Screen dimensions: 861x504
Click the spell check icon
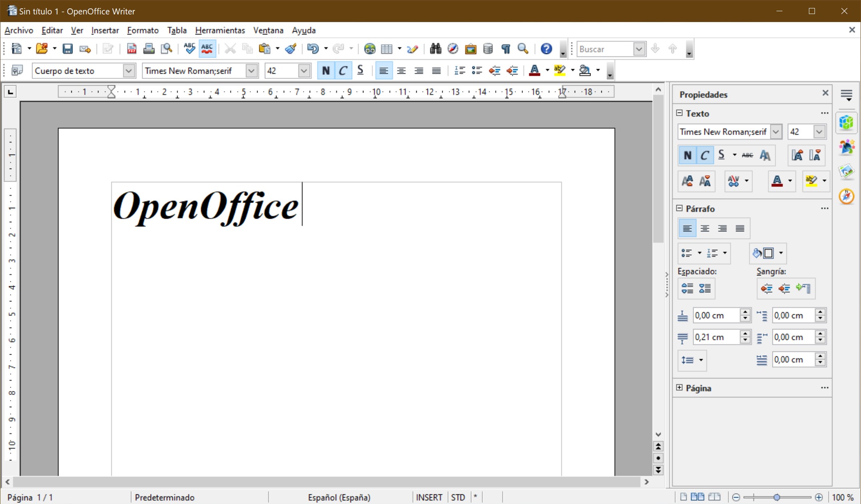tap(189, 48)
